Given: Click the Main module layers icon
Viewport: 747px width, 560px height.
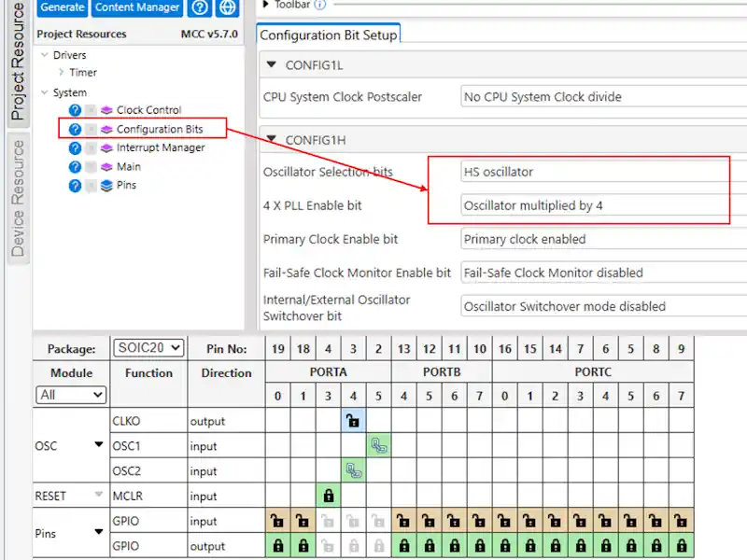Looking at the screenshot, I should click(x=106, y=167).
